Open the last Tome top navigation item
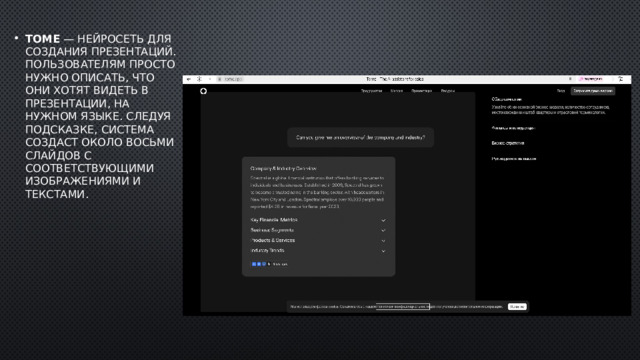The image size is (640, 360). point(448,91)
